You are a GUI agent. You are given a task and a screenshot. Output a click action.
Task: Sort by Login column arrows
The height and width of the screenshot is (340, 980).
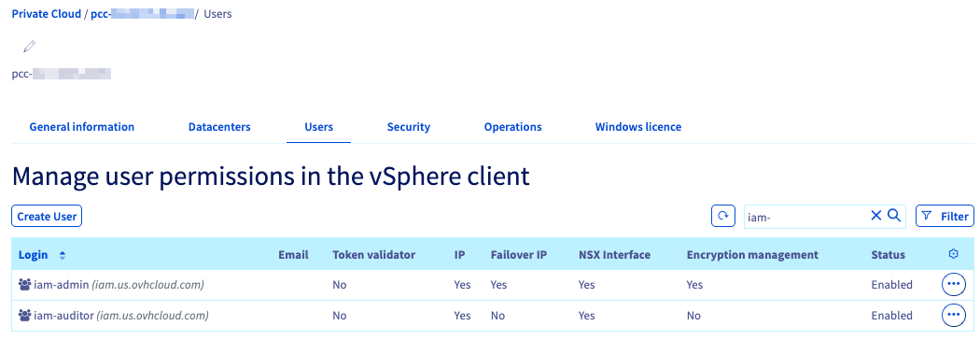point(62,255)
